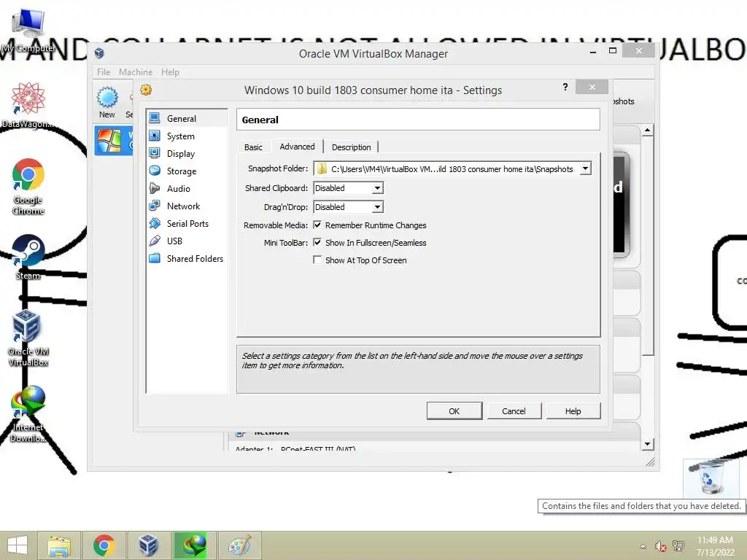The image size is (747, 560).
Task: Click the Settings gear icon in the dialog title
Action: (x=146, y=90)
